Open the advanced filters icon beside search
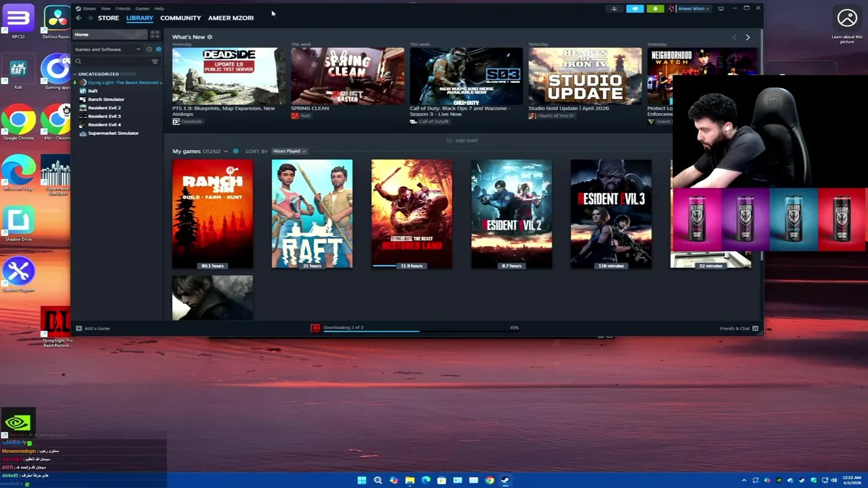This screenshot has height=488, width=868. [155, 62]
